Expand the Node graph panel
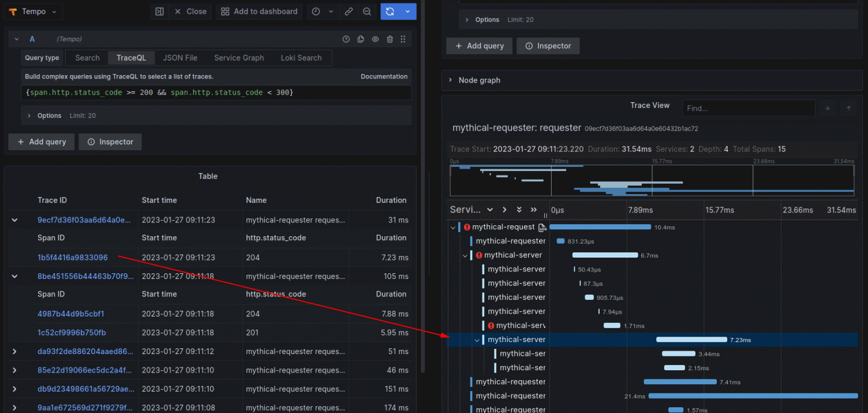Screen dimensions: 868x413 click(x=451, y=80)
